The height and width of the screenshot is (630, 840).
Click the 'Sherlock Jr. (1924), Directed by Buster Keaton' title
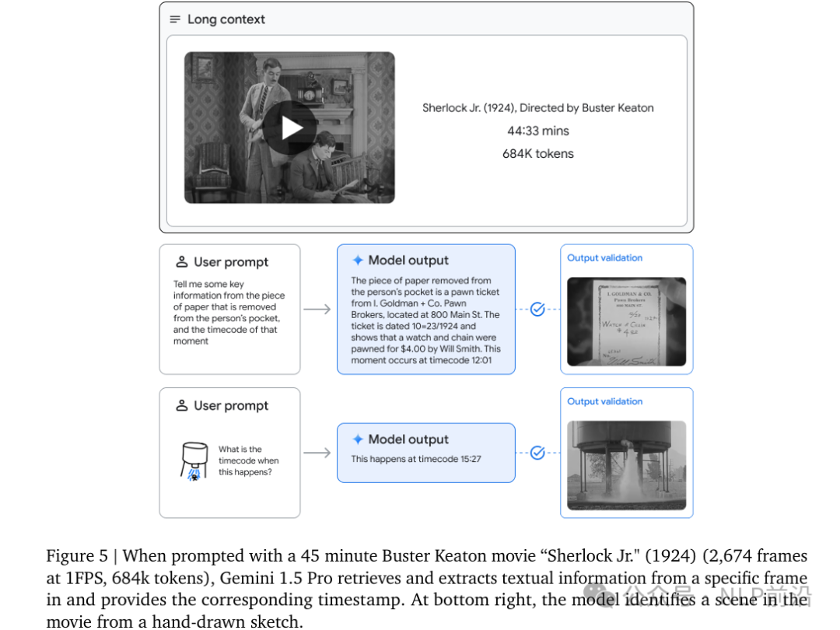coord(538,107)
